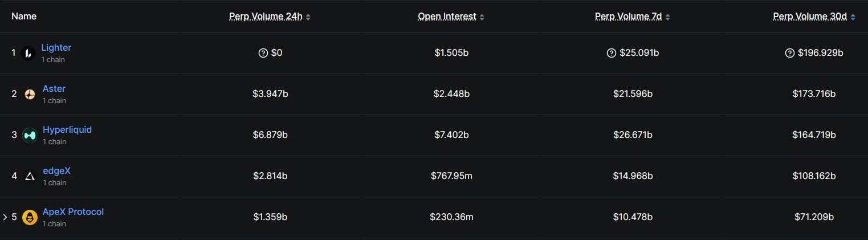Open the Hyperliquid protocol link
Screen dimensions: 868x240
click(x=67, y=130)
